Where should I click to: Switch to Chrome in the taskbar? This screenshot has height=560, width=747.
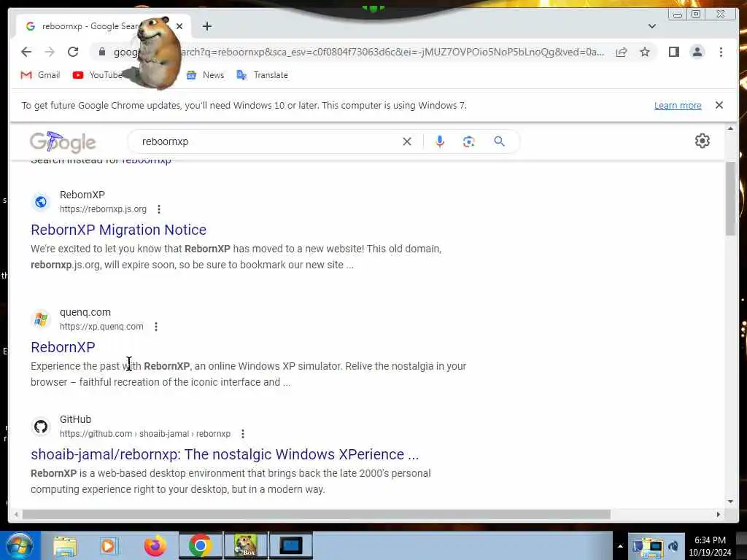click(x=200, y=545)
